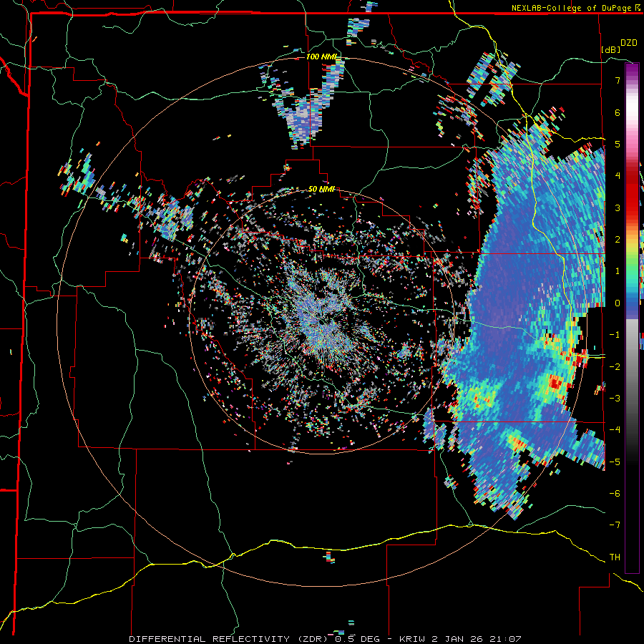
Task: Click the 50 NMI range ring label
Action: [x=321, y=189]
